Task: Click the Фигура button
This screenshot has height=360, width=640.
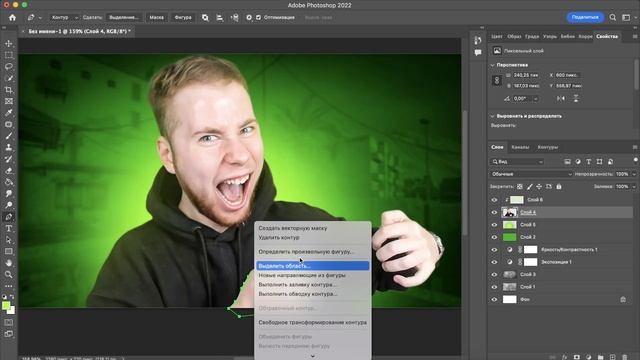Action: pyautogui.click(x=183, y=18)
